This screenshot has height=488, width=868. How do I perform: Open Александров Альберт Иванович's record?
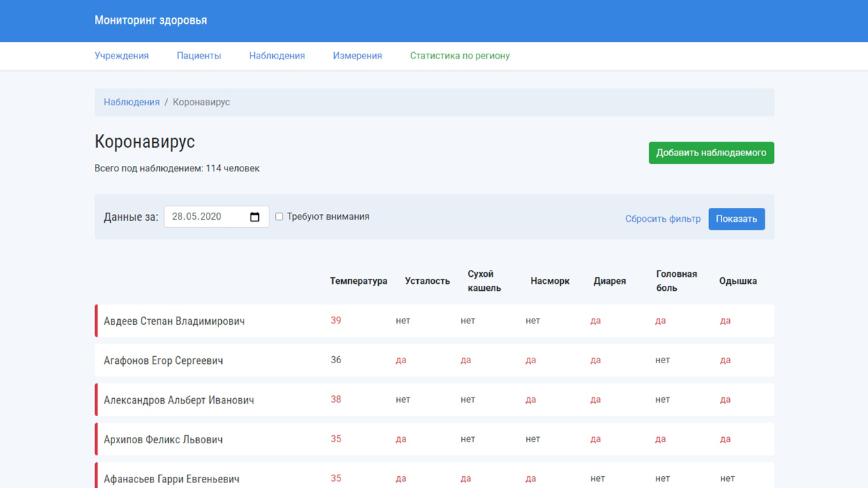tap(179, 400)
